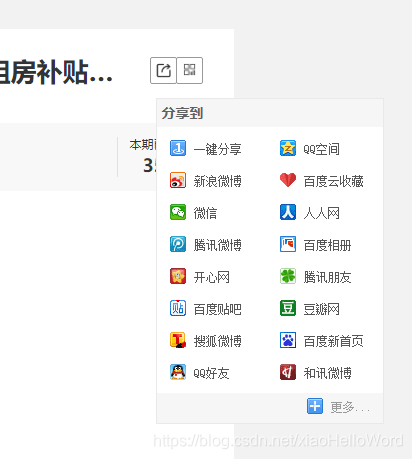Click the 微信 green icon
Image resolution: width=412 pixels, height=459 pixels.
coord(178,212)
